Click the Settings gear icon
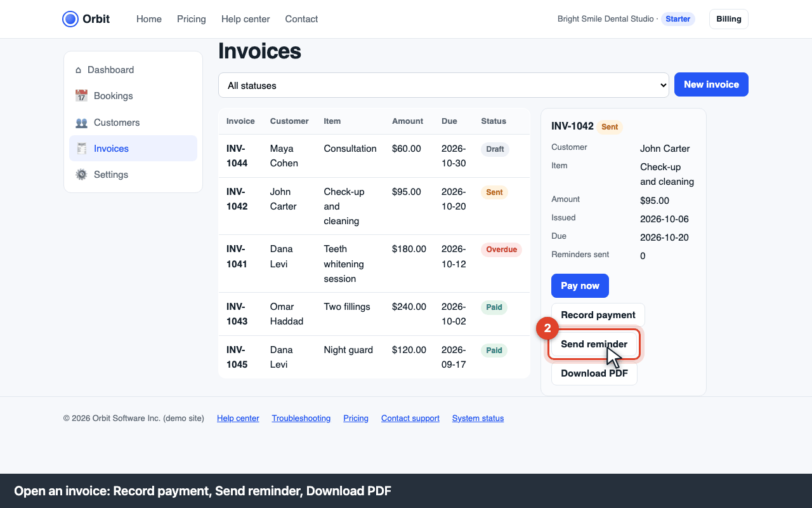This screenshot has height=508, width=812. [x=81, y=175]
